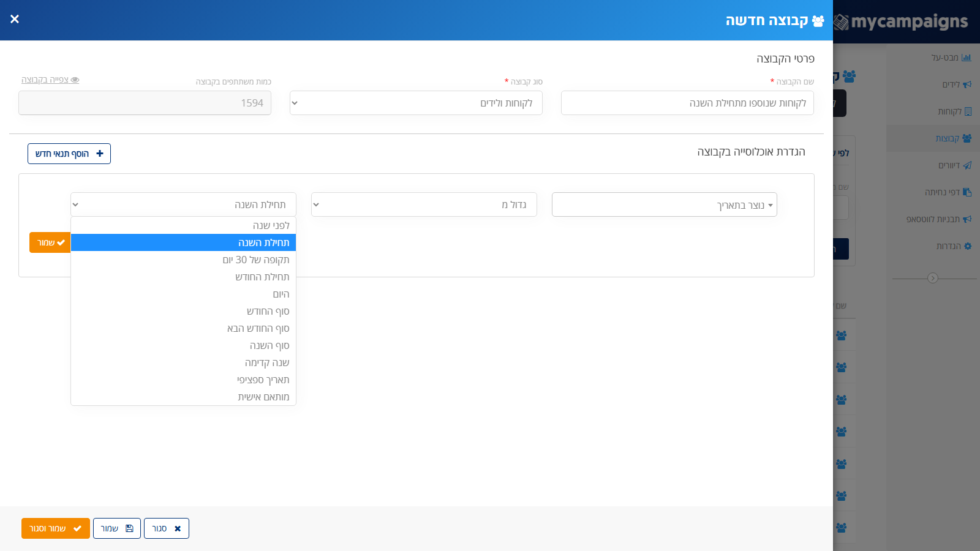Viewport: 980px width, 551px height.
Task: Collapse sidebar using the circular arrow
Action: pyautogui.click(x=933, y=278)
